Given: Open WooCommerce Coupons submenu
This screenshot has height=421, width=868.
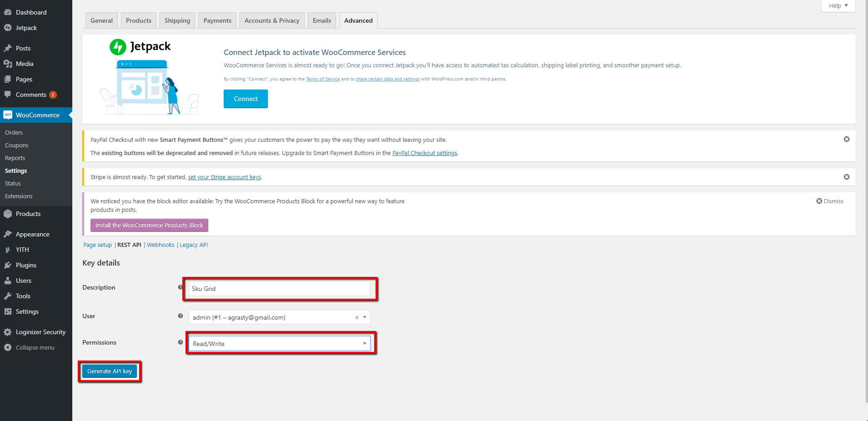Looking at the screenshot, I should 16,145.
